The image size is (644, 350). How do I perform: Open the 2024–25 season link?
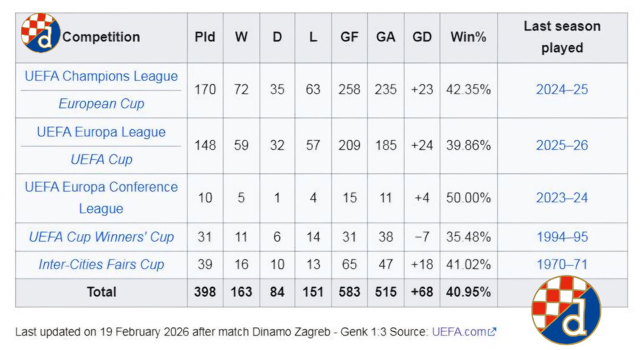561,90
